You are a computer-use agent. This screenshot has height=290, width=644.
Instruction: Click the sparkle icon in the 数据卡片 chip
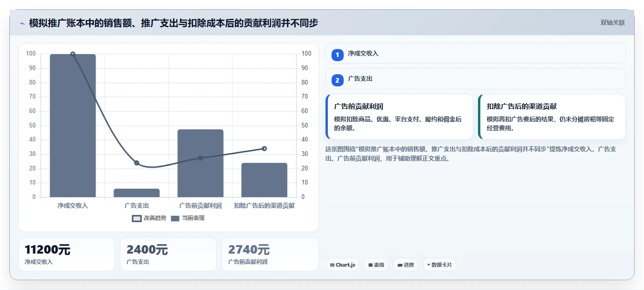tap(429, 265)
